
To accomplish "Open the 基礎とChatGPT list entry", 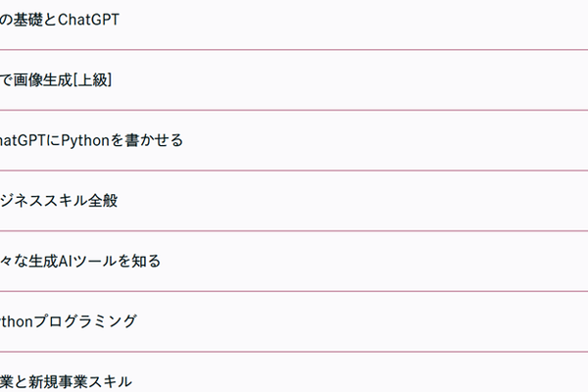I will [x=294, y=20].
